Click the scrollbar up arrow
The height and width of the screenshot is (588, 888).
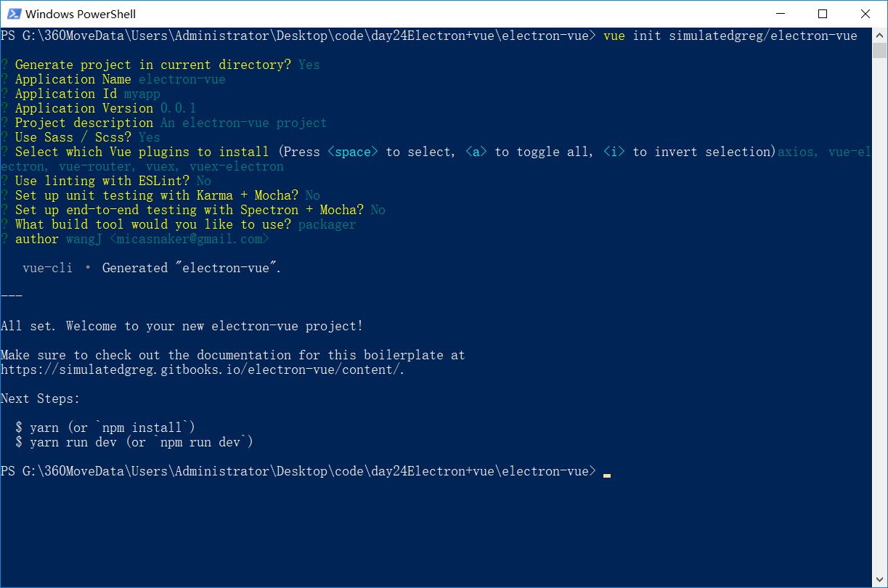click(880, 36)
